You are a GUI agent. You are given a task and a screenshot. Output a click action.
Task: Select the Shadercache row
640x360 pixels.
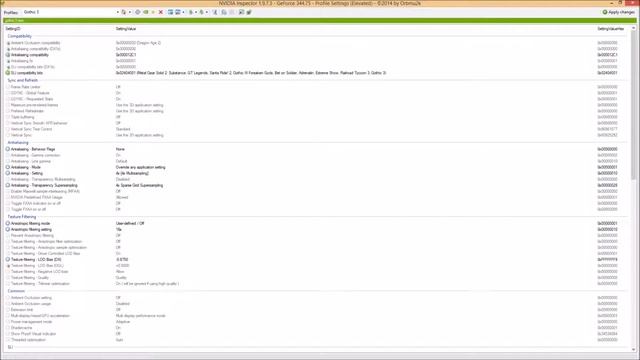[316, 328]
